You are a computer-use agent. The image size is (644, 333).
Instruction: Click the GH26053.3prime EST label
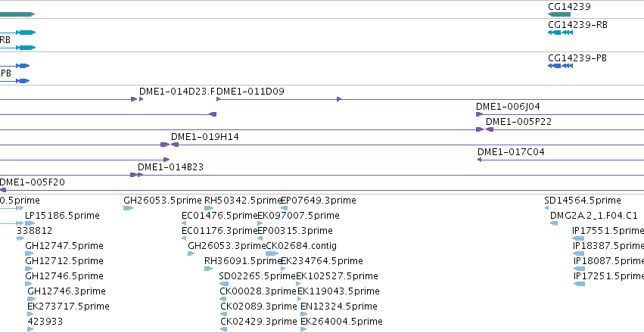227,246
